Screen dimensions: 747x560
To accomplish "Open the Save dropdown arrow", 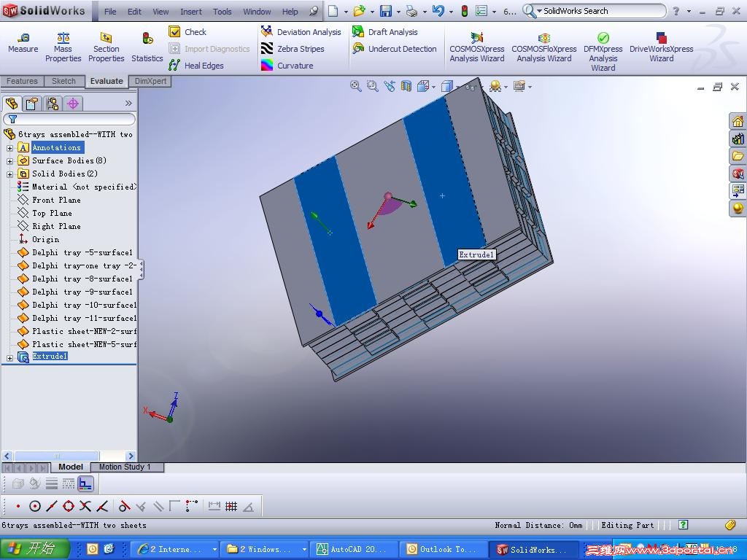I will (x=398, y=12).
